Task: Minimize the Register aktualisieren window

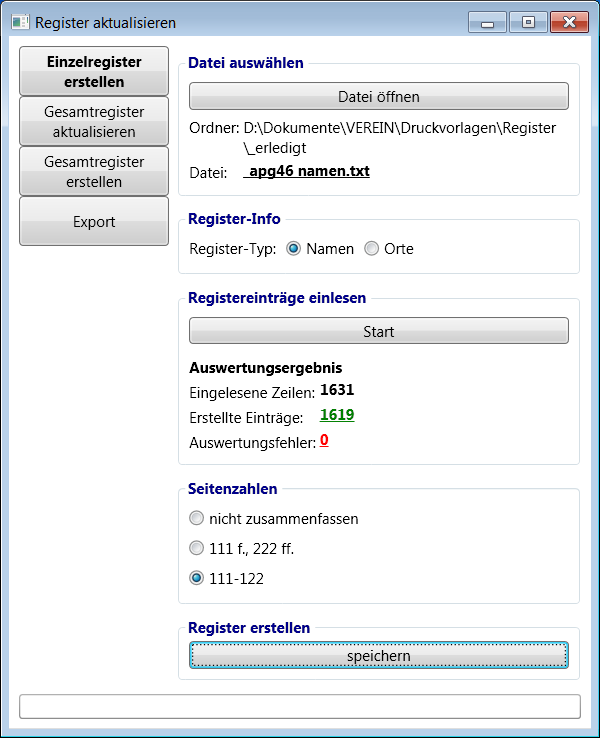Action: 487,21
